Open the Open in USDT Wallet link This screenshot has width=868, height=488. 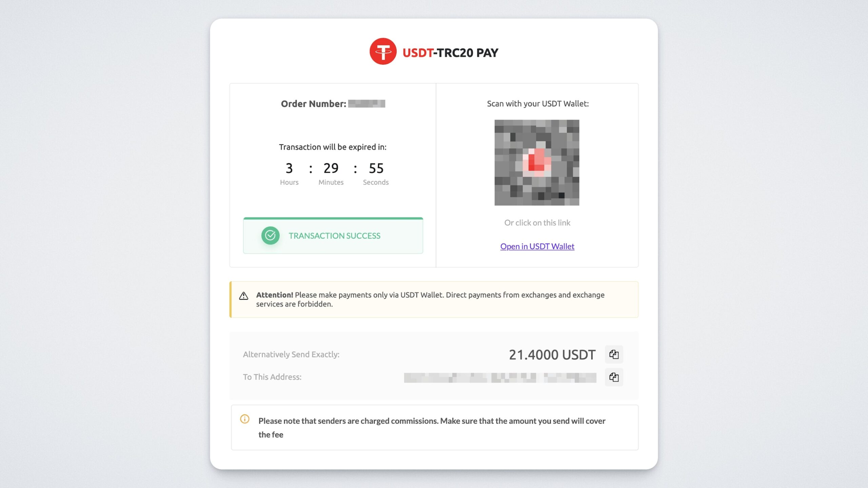[x=537, y=246]
